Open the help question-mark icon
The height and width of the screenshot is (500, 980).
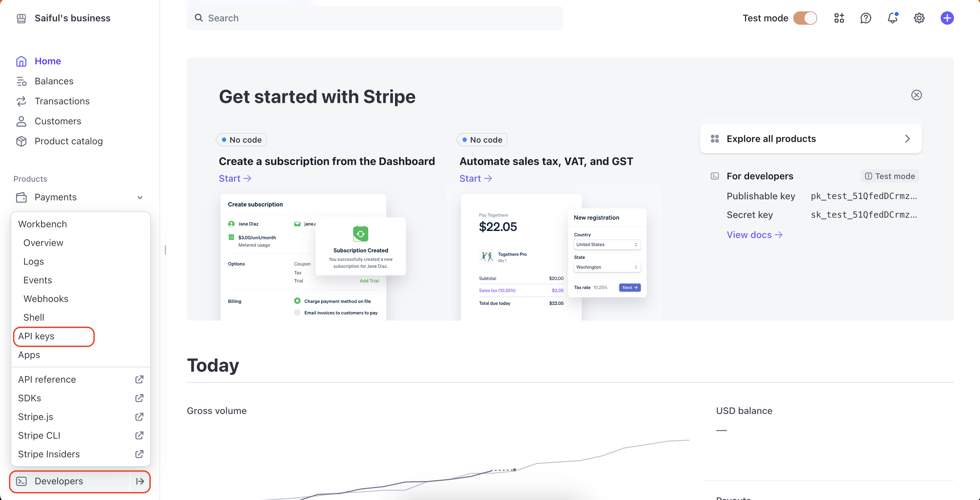pos(866,18)
